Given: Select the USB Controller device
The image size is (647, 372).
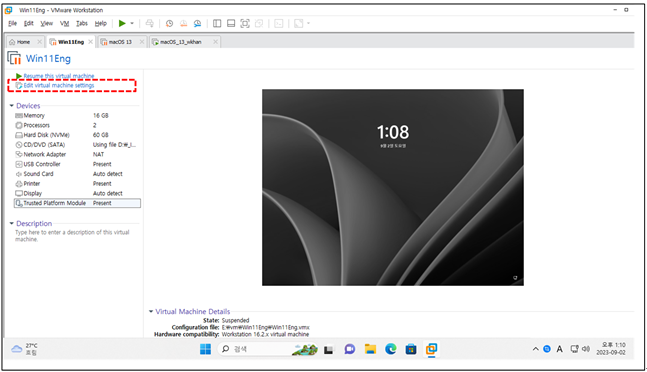Looking at the screenshot, I should click(x=77, y=164).
